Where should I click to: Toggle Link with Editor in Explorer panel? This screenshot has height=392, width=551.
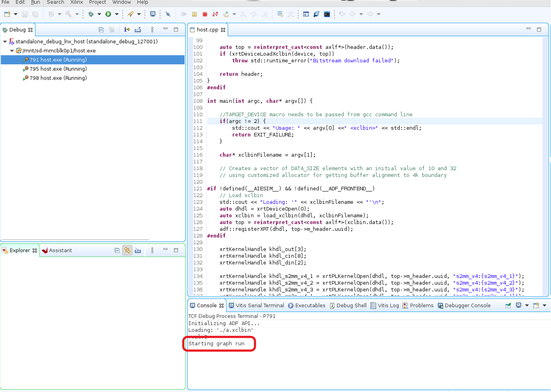click(127, 250)
